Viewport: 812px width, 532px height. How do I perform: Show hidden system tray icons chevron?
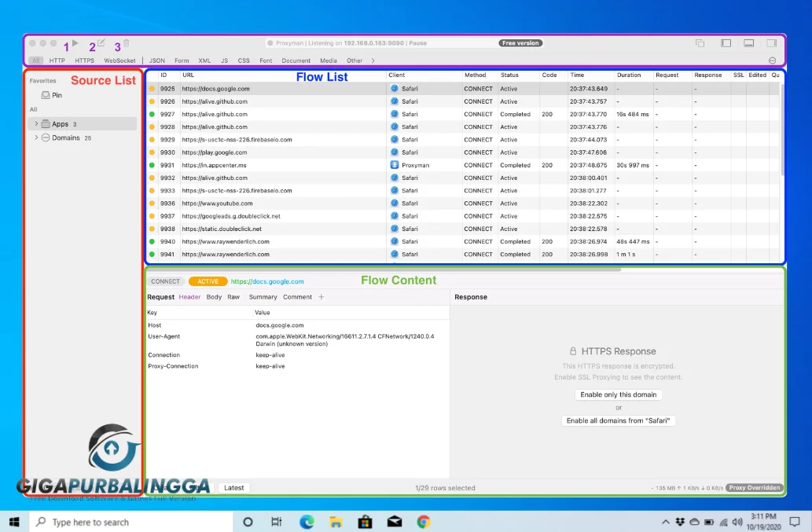click(666, 522)
